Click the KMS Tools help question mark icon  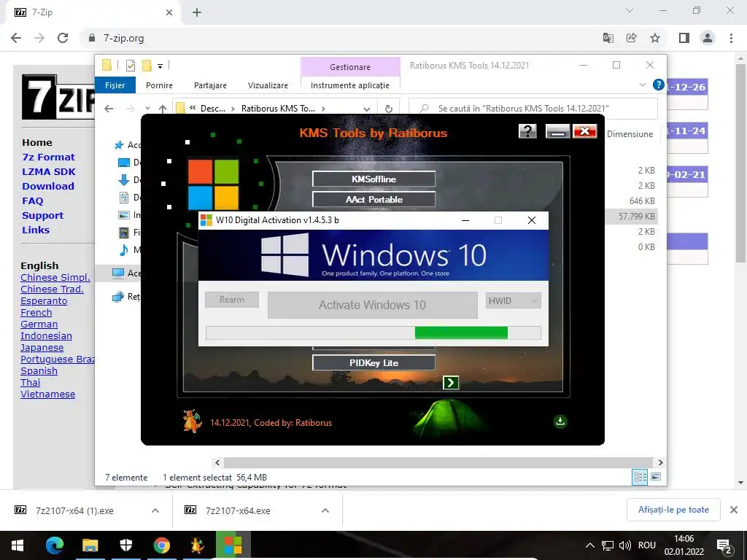pos(527,131)
